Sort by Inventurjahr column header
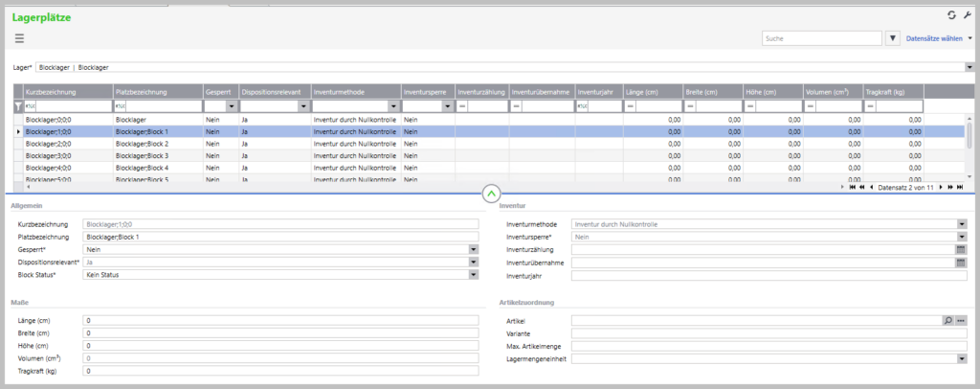Image resolution: width=980 pixels, height=389 pixels. point(599,92)
